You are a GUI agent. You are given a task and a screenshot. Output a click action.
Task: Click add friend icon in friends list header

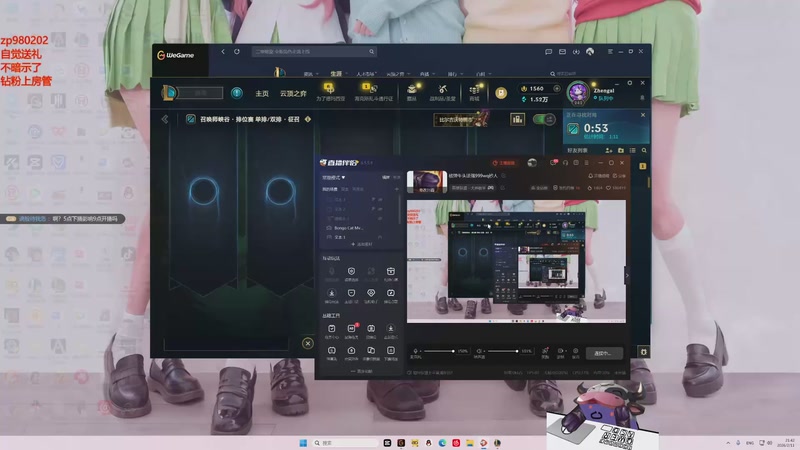pyautogui.click(x=609, y=151)
